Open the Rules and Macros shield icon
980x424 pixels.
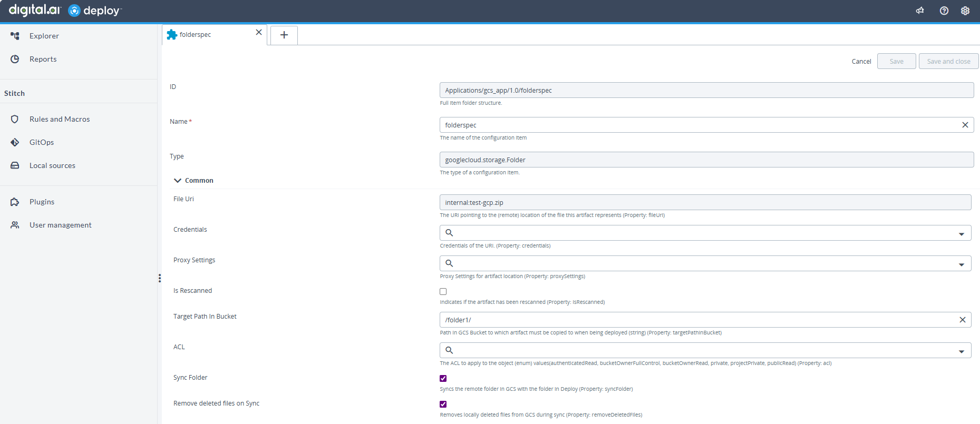click(15, 119)
